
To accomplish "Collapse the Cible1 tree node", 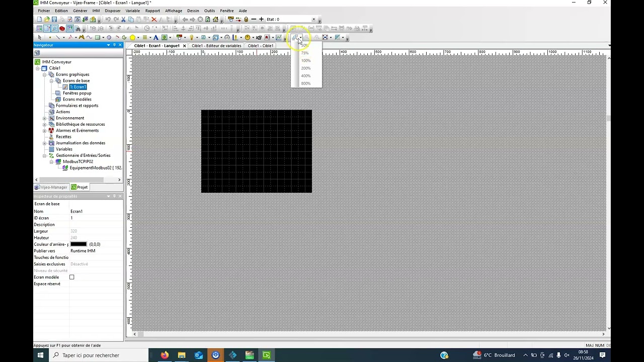I will click(37, 68).
